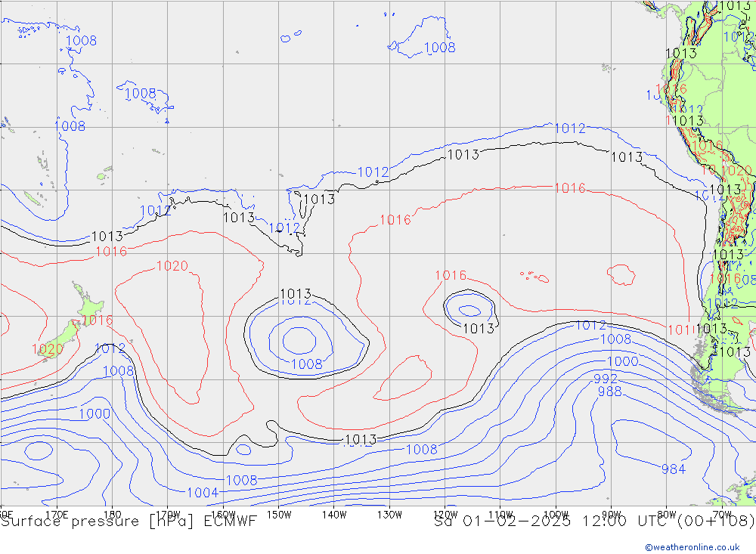This screenshot has width=756, height=554.
Task: Click the 100W longitude axis label
Action: click(556, 514)
